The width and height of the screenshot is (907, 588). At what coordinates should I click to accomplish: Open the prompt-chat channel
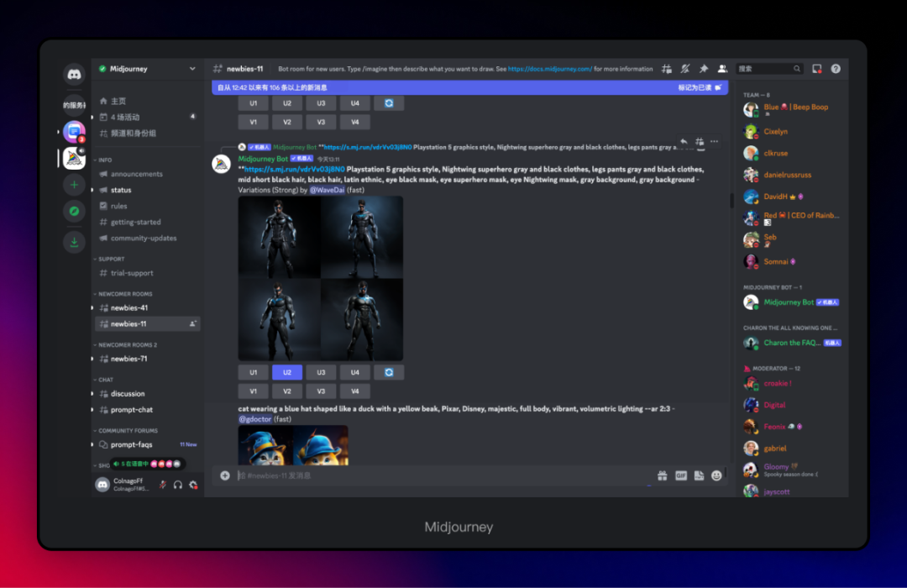[x=148, y=410]
